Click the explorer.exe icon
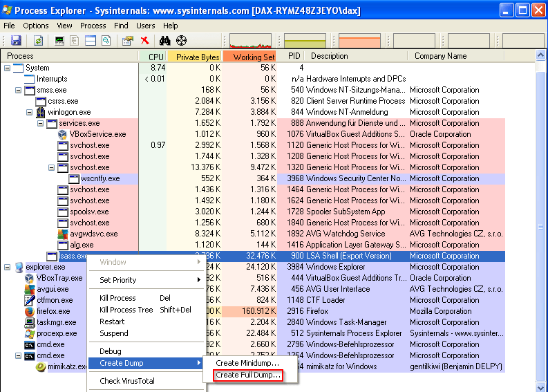 (19, 267)
